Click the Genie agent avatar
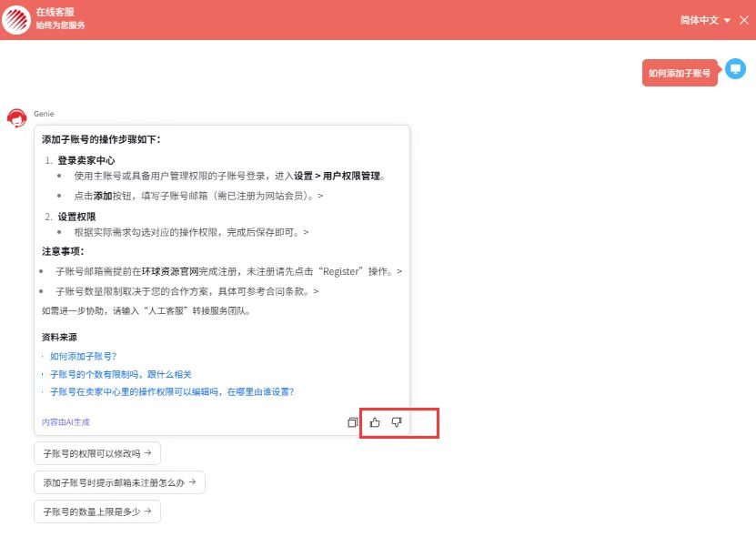 click(17, 118)
